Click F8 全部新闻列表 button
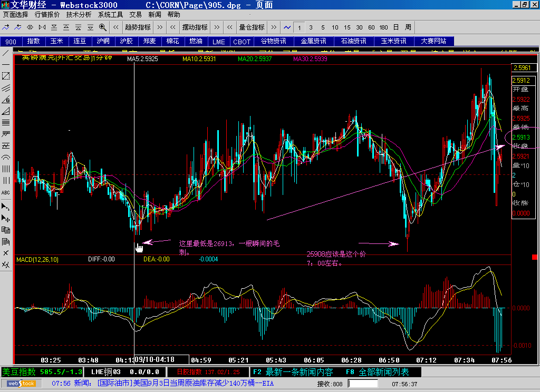 pos(378,372)
